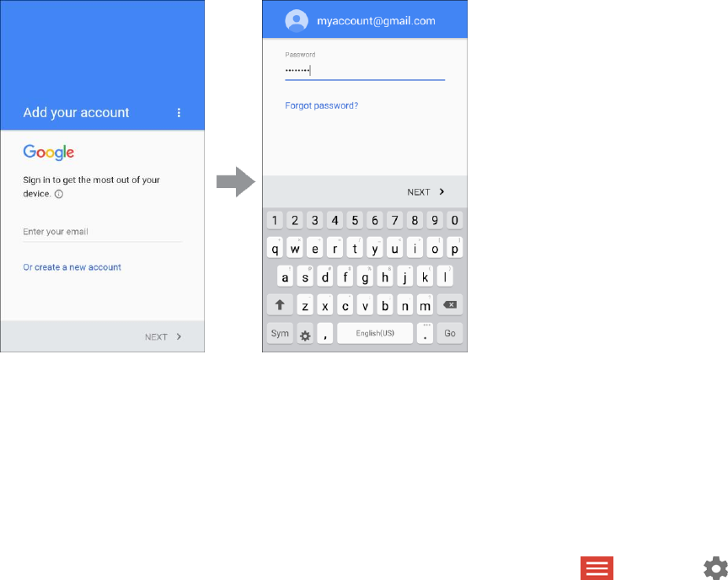
Task: Toggle the Shift key on keyboard
Action: [280, 304]
